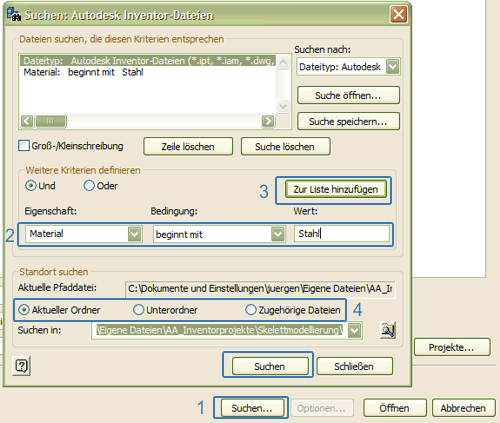The image size is (500, 423).
Task: Select the Und radio button
Action: click(x=31, y=185)
